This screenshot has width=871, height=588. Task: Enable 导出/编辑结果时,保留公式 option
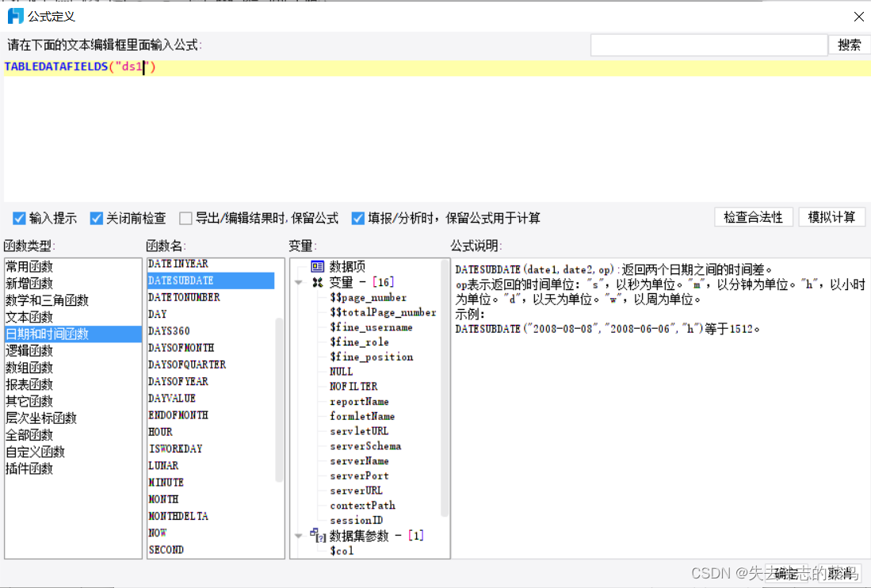click(185, 219)
